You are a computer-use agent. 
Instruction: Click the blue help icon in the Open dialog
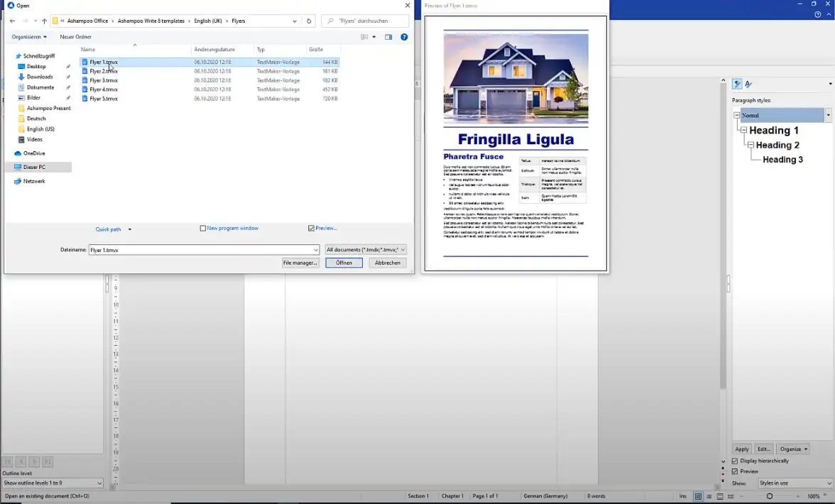tap(404, 37)
